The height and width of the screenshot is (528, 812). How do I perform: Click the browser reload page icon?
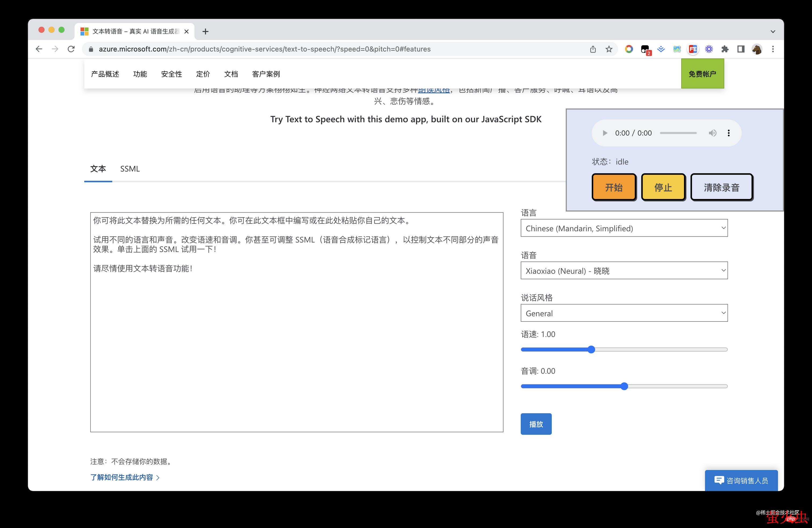coord(71,49)
